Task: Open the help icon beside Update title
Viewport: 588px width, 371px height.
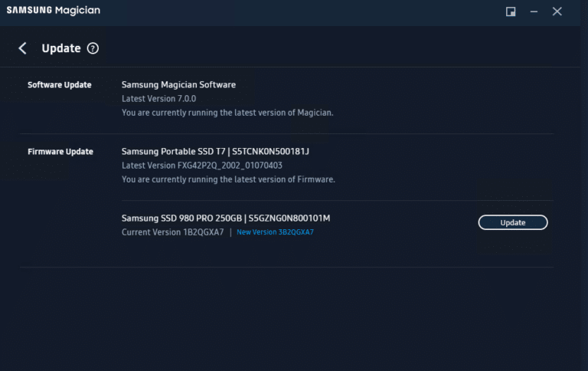Action: pyautogui.click(x=93, y=48)
